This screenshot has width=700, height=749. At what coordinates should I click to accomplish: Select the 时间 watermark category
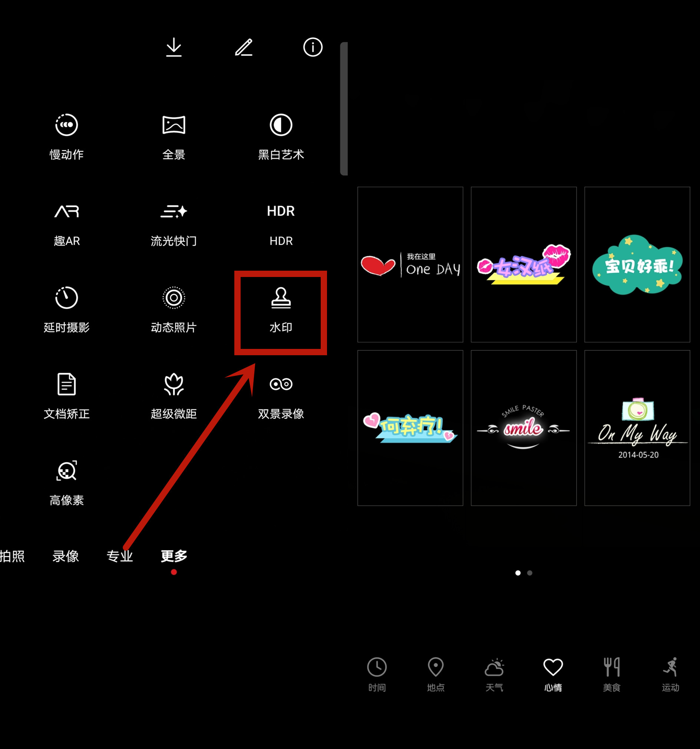377,674
